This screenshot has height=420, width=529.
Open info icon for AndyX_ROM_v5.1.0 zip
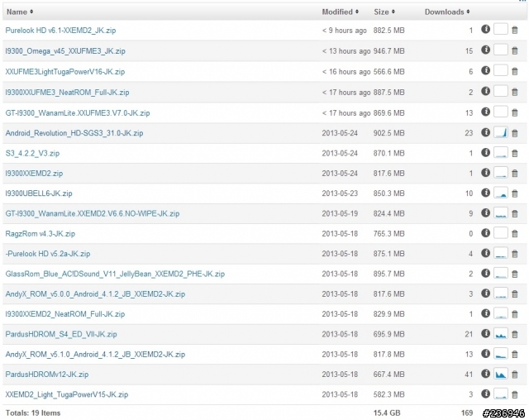(485, 353)
